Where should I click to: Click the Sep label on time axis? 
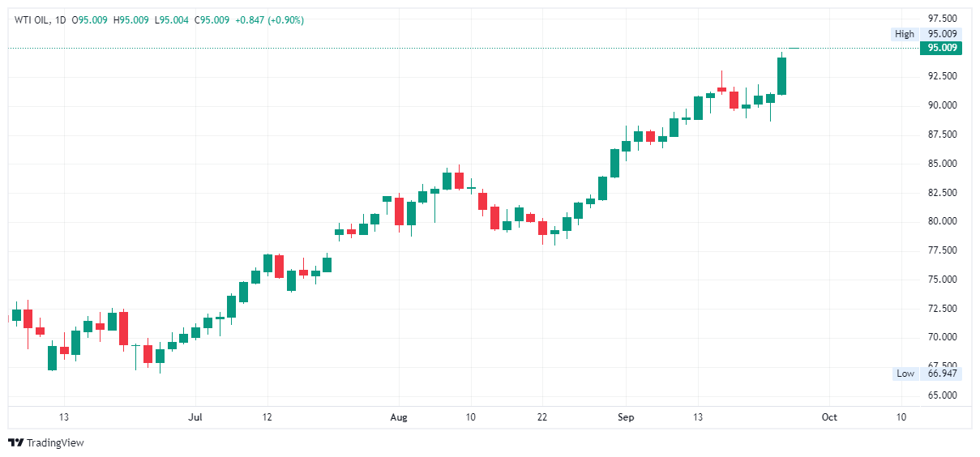click(x=624, y=417)
